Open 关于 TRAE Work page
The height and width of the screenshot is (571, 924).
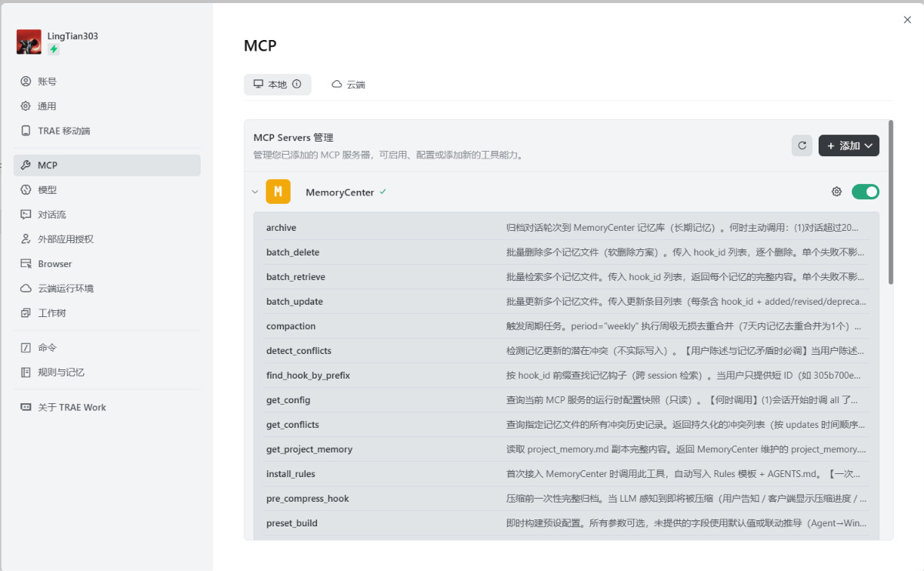coord(107,407)
